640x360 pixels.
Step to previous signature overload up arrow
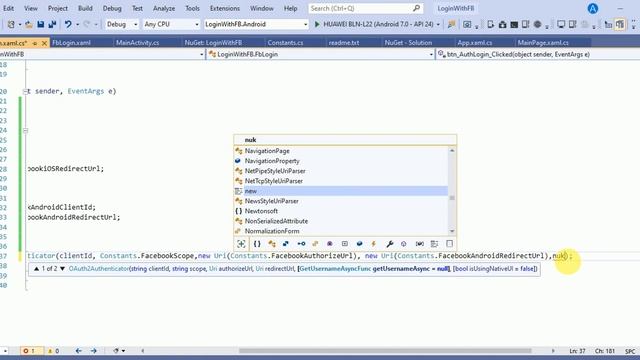click(36, 269)
